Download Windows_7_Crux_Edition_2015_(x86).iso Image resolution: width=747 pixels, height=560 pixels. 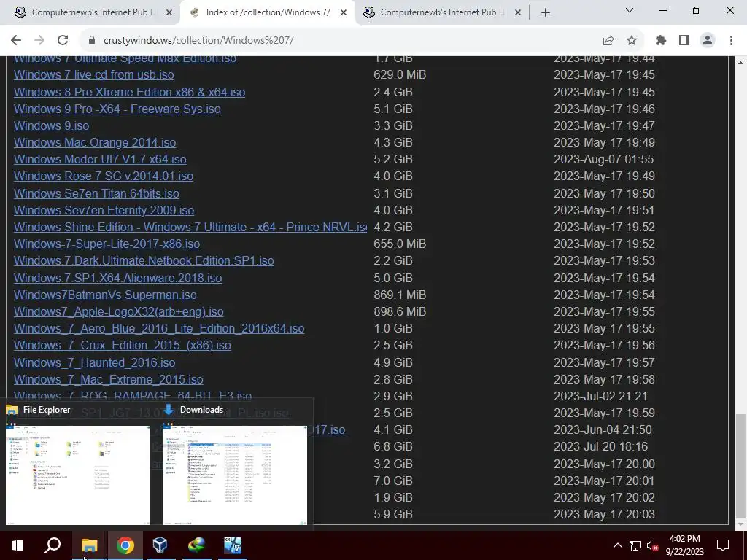point(123,345)
